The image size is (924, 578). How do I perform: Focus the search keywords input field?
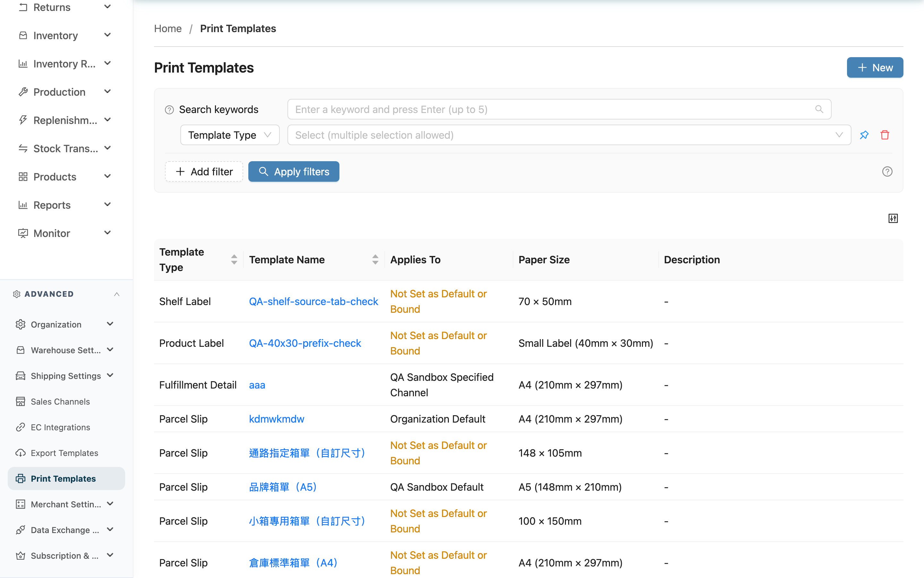[x=559, y=109]
